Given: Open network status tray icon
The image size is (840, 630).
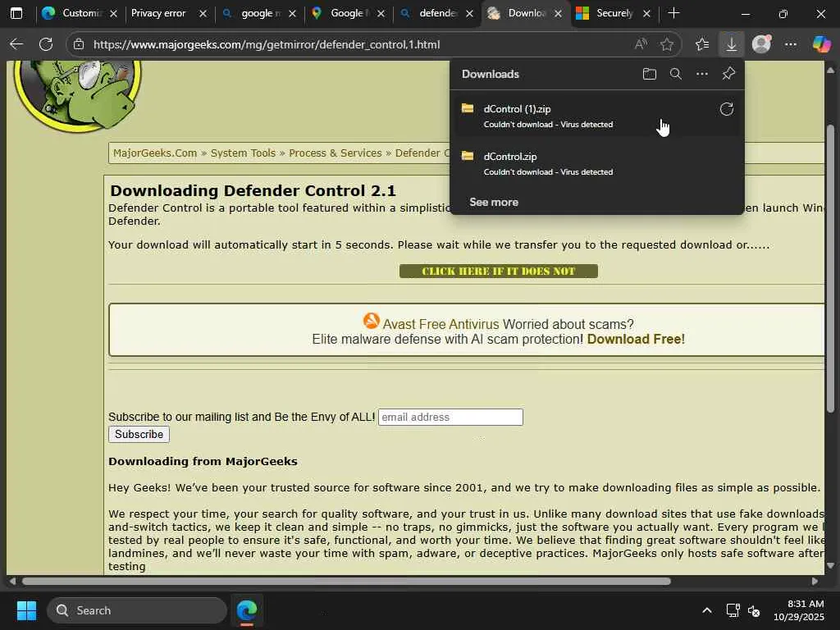Looking at the screenshot, I should point(733,610).
